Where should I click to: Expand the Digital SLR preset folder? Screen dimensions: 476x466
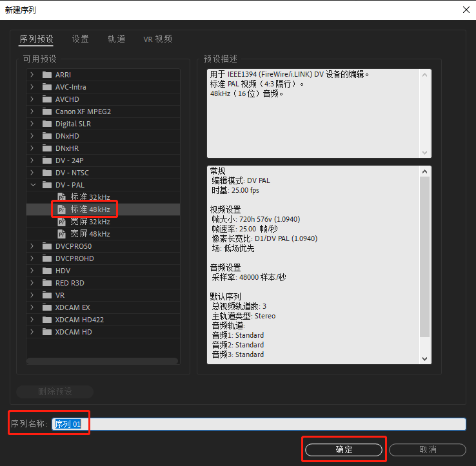32,124
